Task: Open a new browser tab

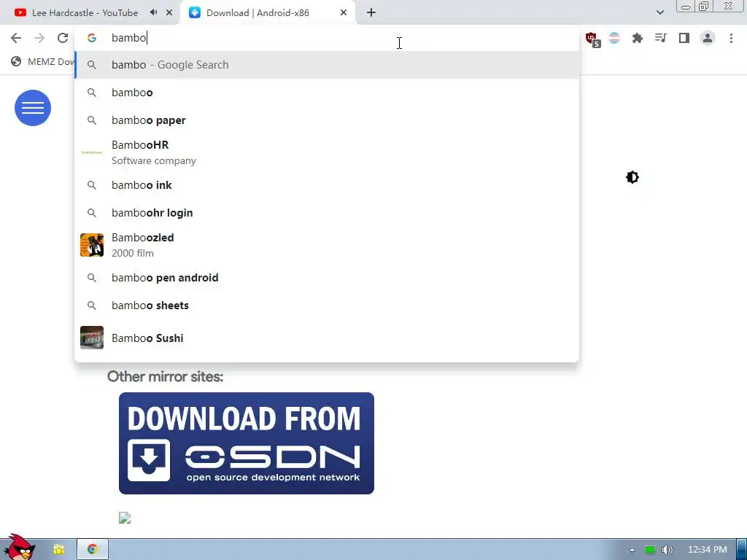Action: [x=371, y=13]
